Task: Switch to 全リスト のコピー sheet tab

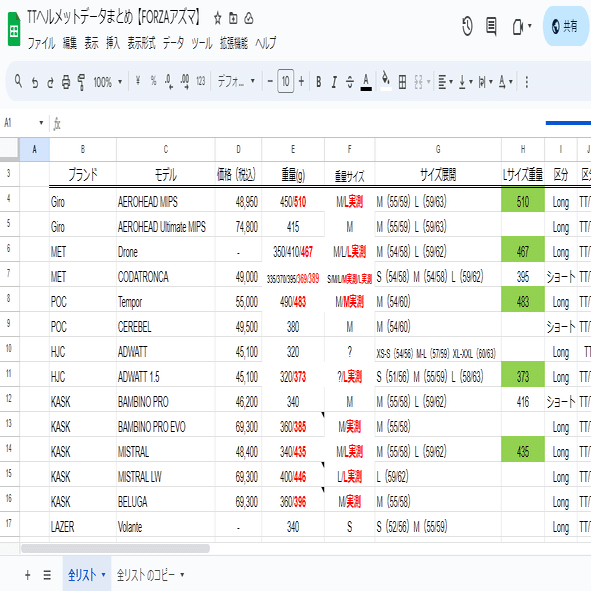Action: point(145,575)
